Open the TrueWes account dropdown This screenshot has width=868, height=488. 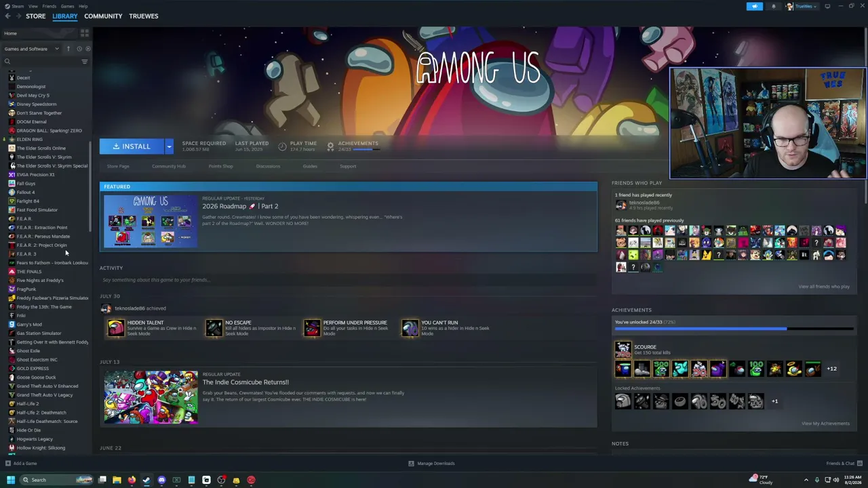[x=802, y=6]
